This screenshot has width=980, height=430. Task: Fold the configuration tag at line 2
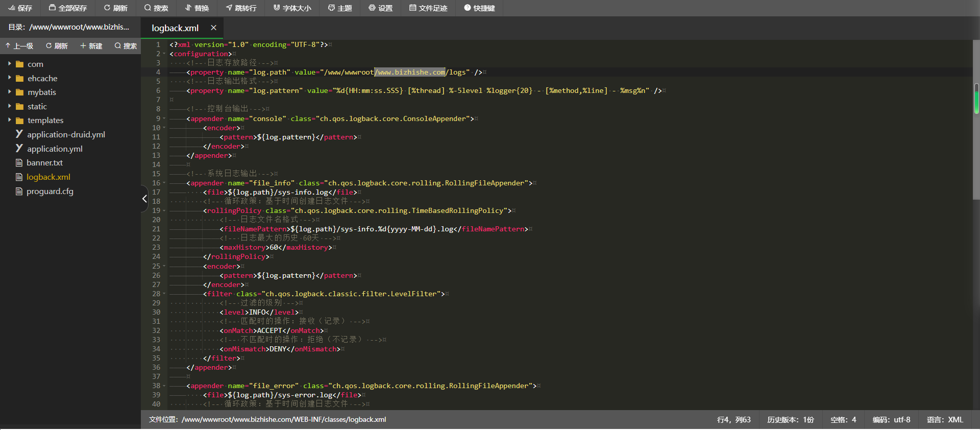tap(164, 54)
